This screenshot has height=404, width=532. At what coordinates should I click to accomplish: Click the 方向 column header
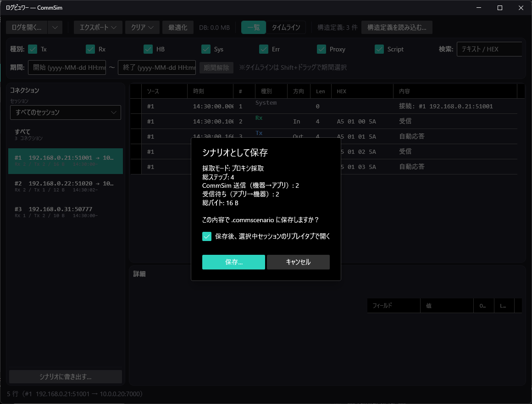pos(299,91)
